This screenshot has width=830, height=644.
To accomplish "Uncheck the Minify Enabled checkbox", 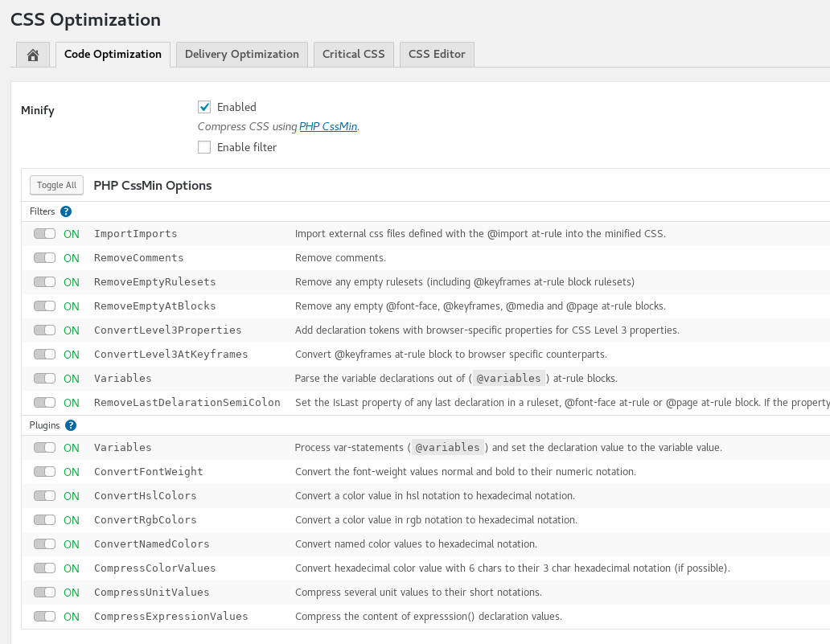I will click(204, 106).
